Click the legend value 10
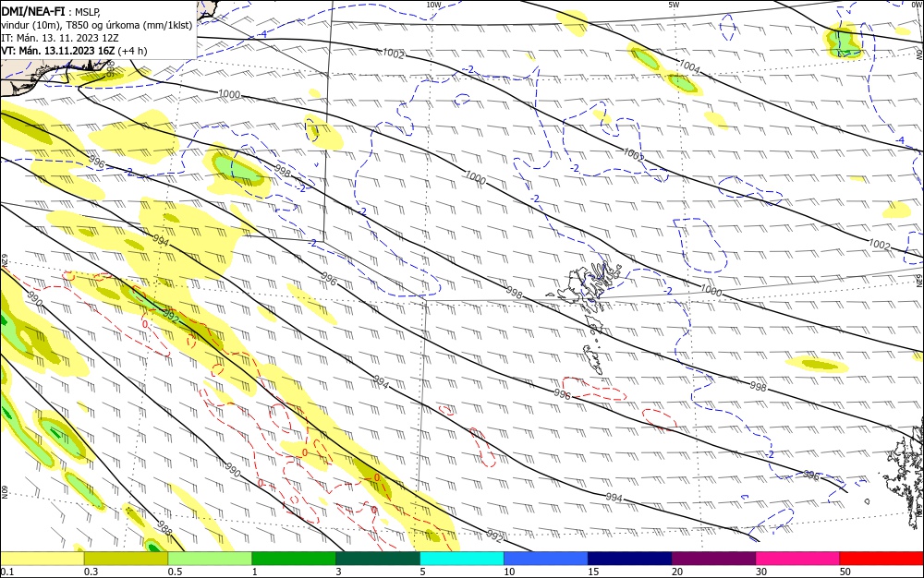Image resolution: width=924 pixels, height=578 pixels. click(509, 572)
